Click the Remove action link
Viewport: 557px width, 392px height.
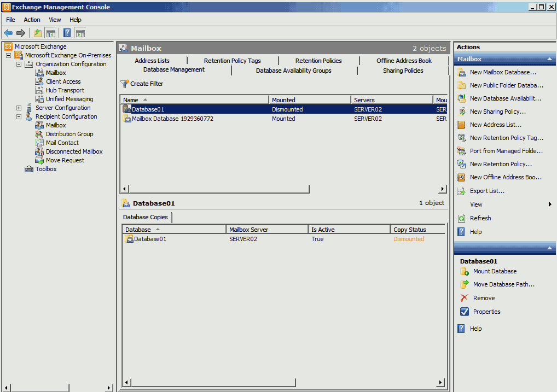coord(484,298)
